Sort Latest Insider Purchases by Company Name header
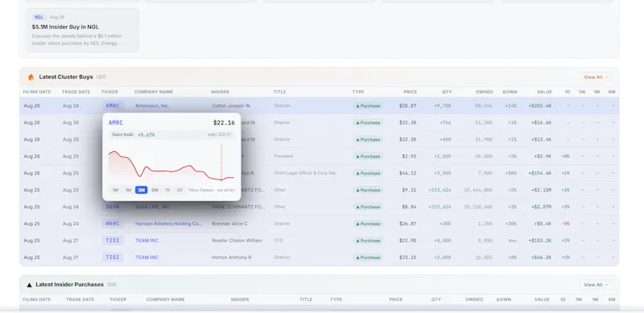Viewport: 644px width, 313px height. point(166,299)
